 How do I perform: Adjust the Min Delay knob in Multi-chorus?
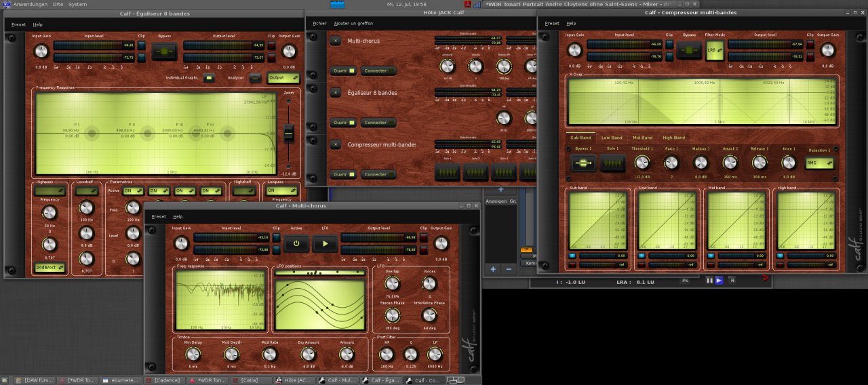pyautogui.click(x=193, y=354)
